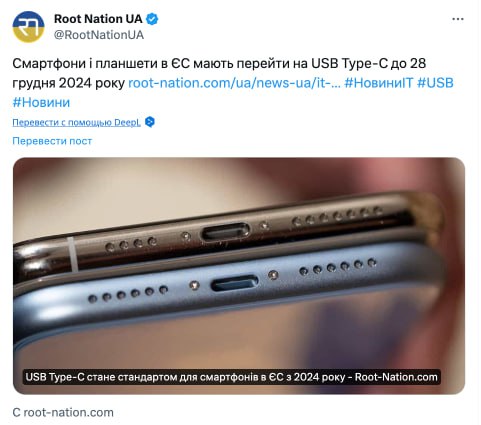Click the Перевести пост button

click(x=52, y=141)
